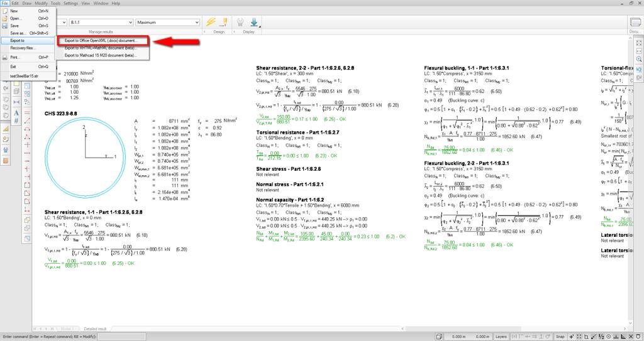
Task: Expand the Display panel chevron
Action: pyautogui.click(x=234, y=31)
